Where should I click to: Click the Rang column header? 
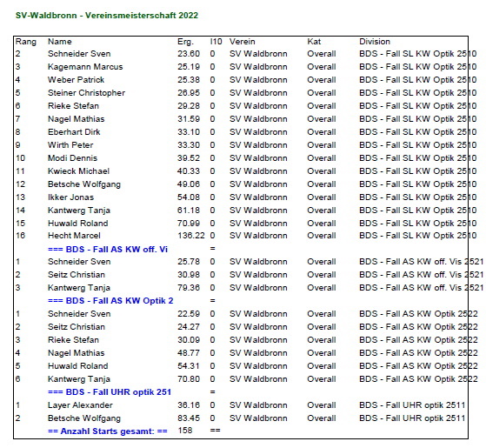(26, 42)
